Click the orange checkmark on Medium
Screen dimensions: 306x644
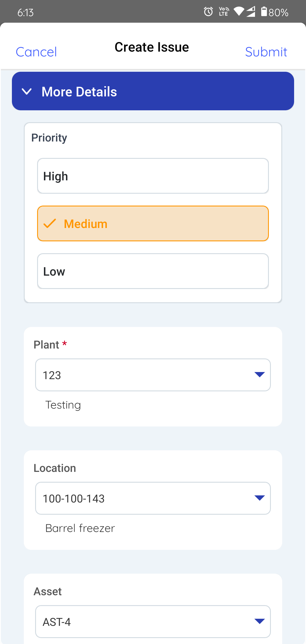coord(50,223)
